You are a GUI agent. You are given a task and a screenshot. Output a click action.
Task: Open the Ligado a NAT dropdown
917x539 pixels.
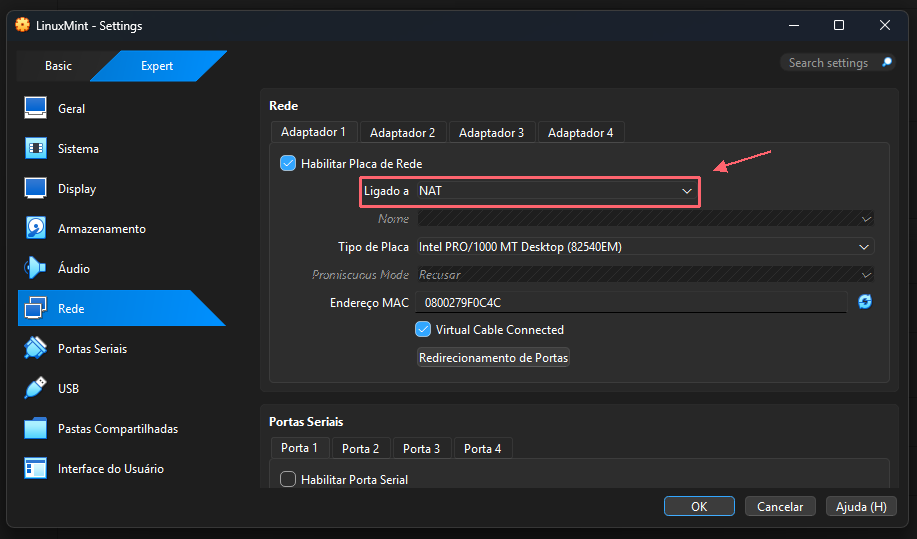click(556, 191)
